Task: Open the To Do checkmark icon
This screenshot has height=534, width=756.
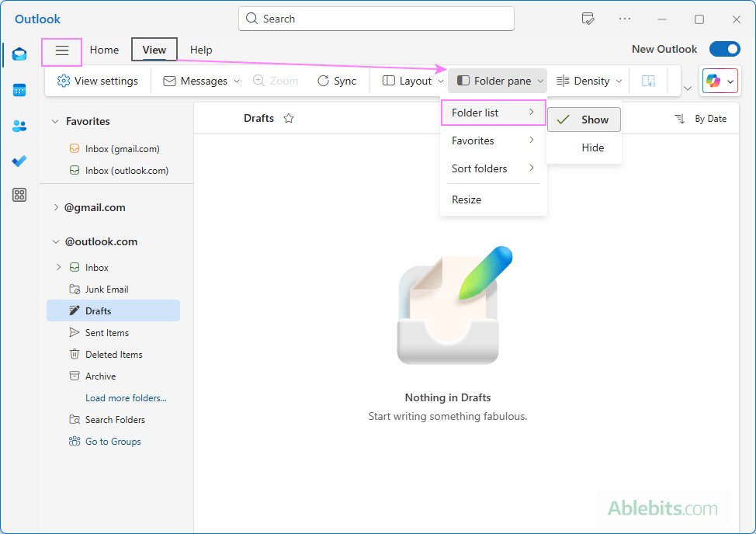Action: [x=19, y=161]
